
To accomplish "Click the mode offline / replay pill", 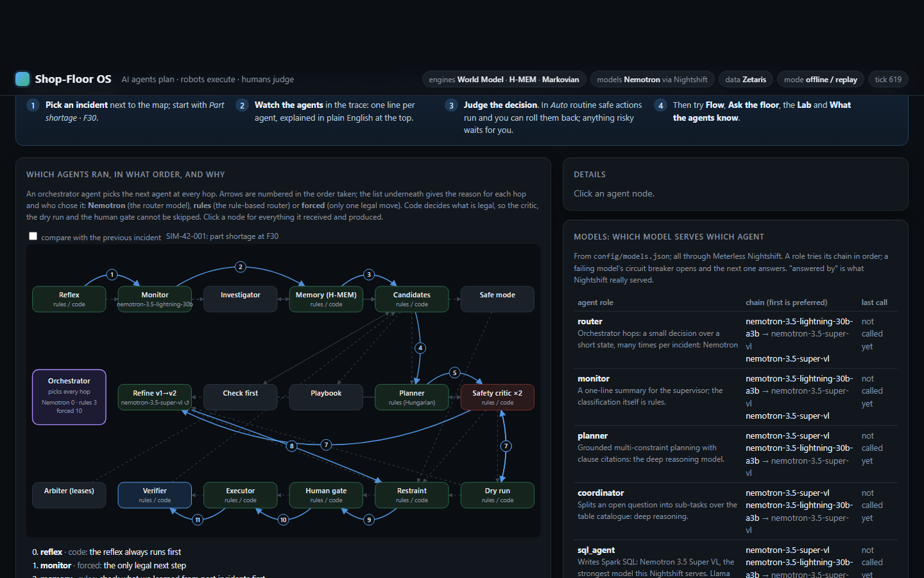I will (x=821, y=80).
